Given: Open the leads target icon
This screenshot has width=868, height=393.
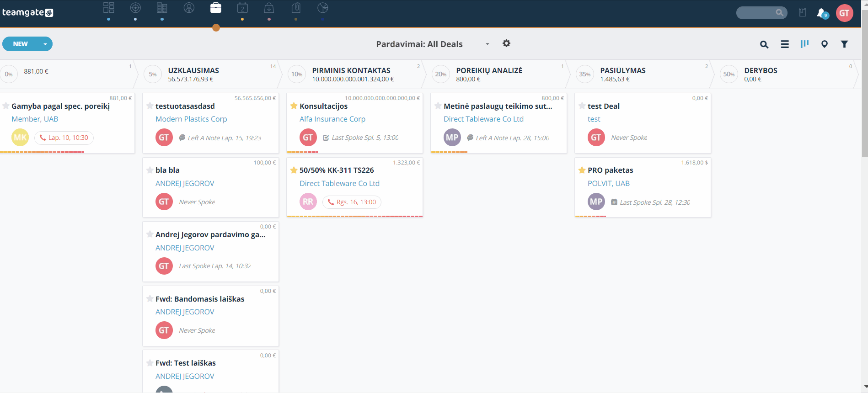Looking at the screenshot, I should click(135, 8).
